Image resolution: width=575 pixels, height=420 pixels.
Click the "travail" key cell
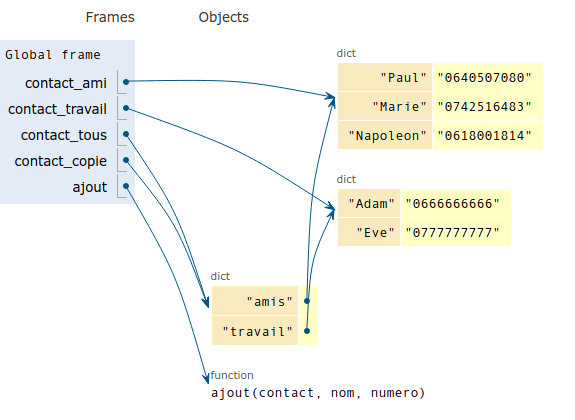tap(255, 331)
